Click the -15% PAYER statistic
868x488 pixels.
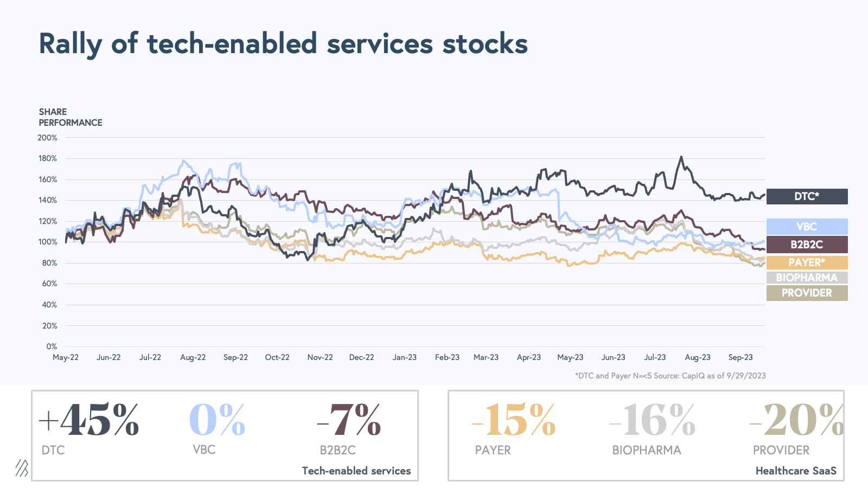(x=513, y=420)
